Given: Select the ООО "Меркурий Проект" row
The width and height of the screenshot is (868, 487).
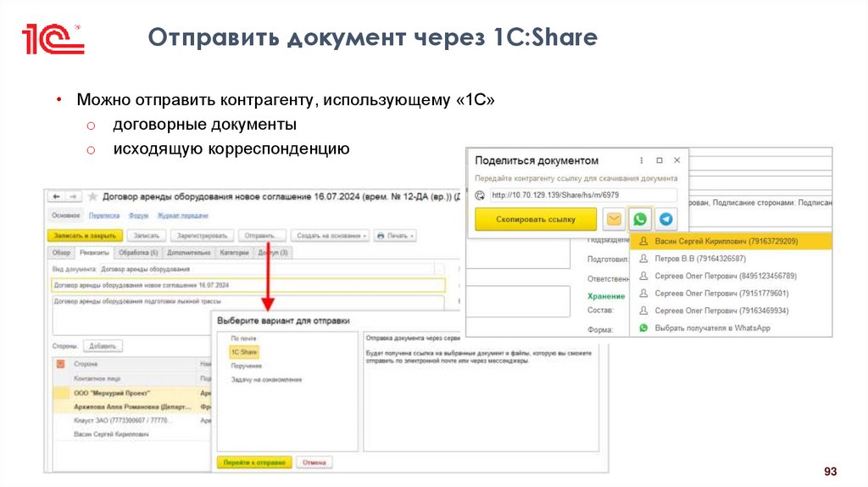Looking at the screenshot, I should (133, 394).
